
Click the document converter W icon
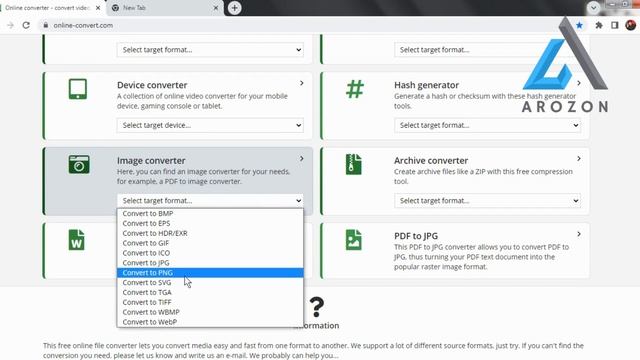(x=76, y=240)
